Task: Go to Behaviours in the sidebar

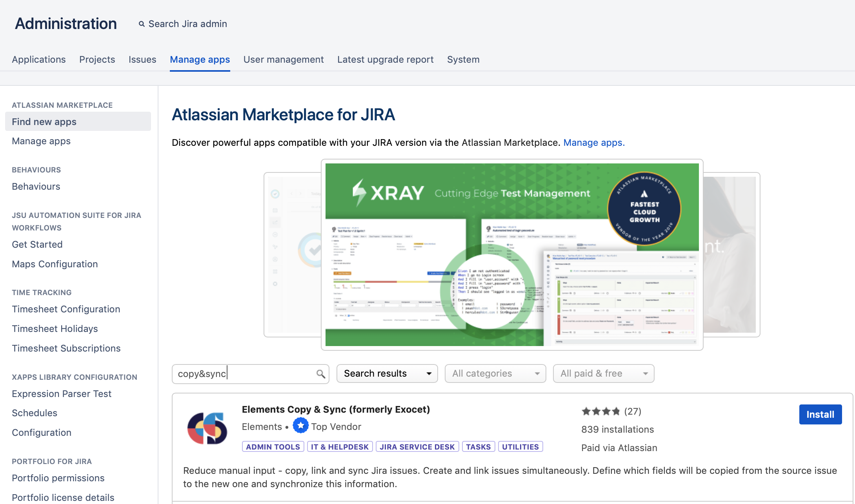Action: click(x=36, y=187)
